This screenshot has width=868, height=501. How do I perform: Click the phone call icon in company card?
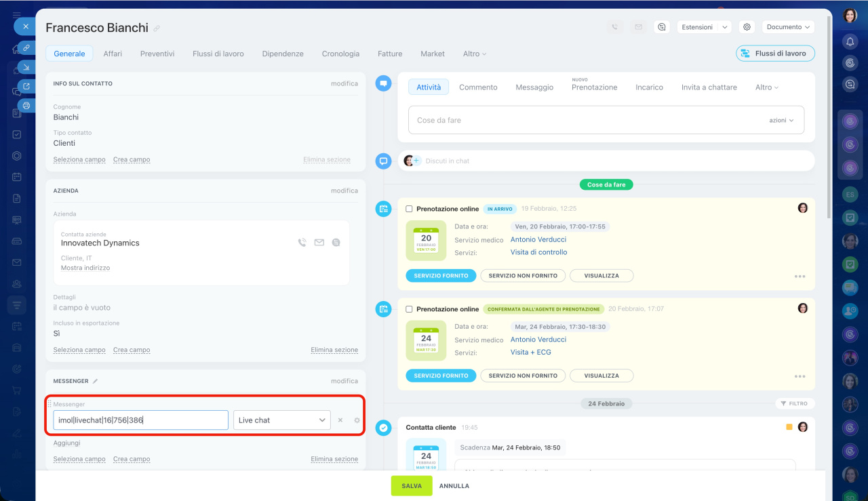[x=302, y=243]
